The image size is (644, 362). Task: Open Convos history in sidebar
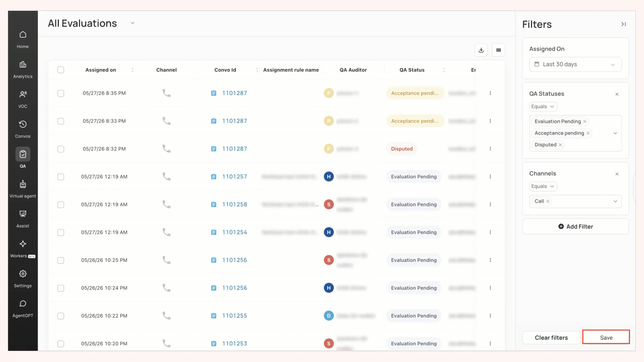pos(23,129)
